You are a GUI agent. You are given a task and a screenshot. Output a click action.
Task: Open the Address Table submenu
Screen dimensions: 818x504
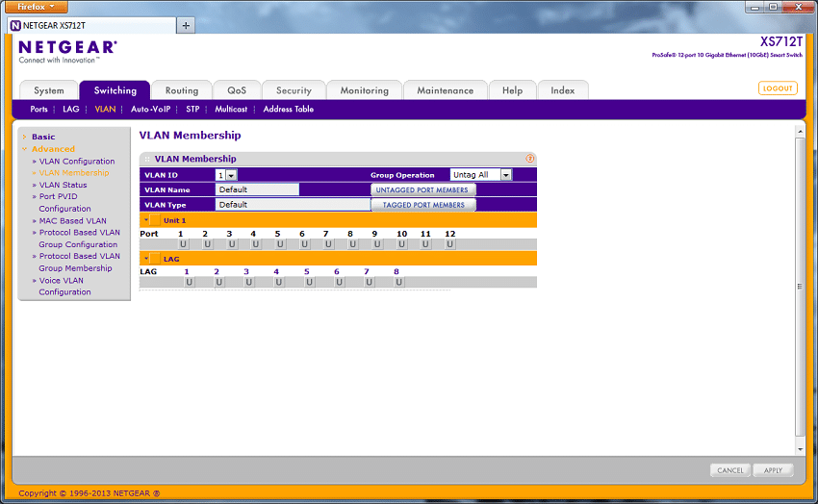point(288,109)
